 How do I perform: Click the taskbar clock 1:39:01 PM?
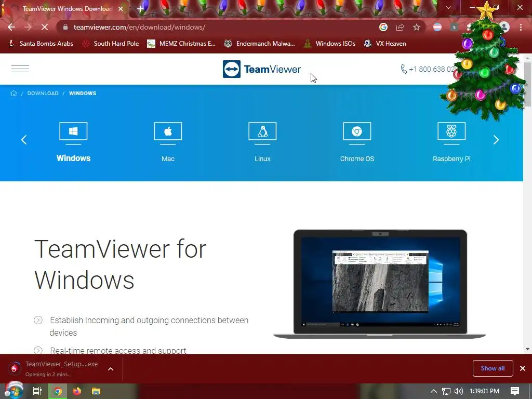tap(485, 391)
